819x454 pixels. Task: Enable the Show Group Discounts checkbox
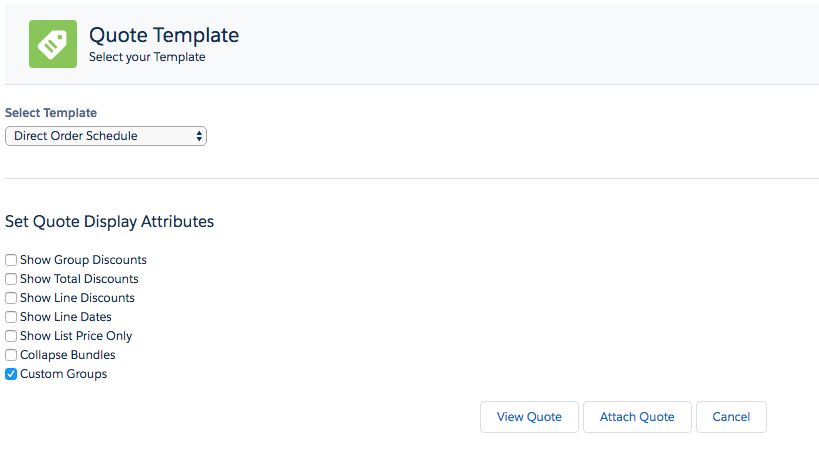tap(11, 260)
